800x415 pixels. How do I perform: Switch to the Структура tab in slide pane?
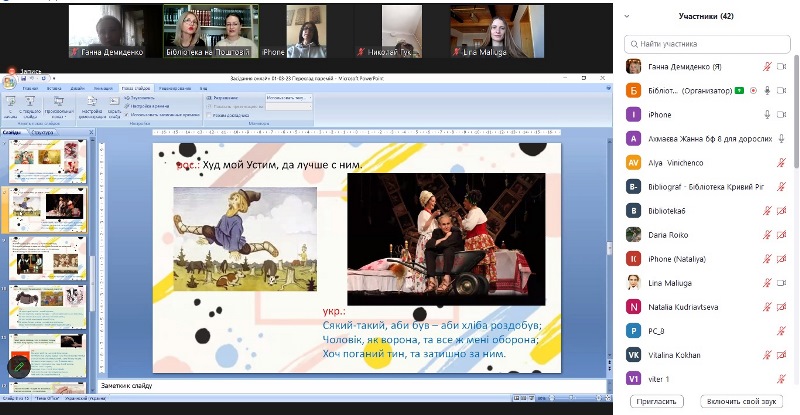coord(43,132)
